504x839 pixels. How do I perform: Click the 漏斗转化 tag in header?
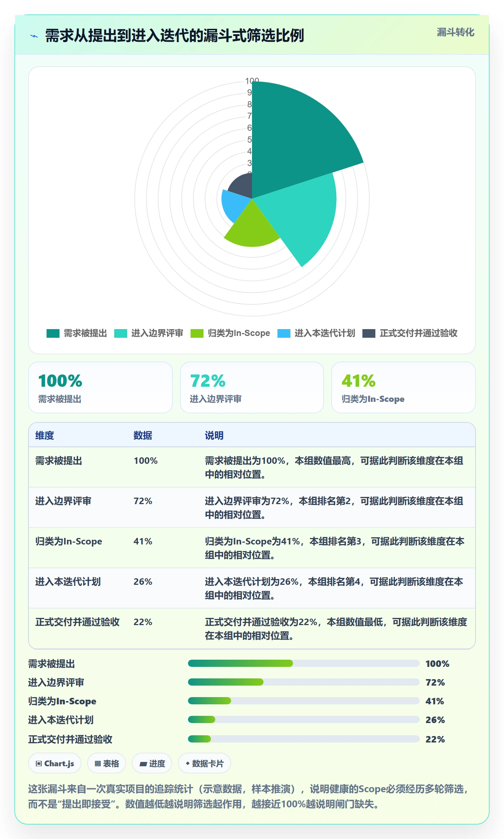[x=455, y=32]
